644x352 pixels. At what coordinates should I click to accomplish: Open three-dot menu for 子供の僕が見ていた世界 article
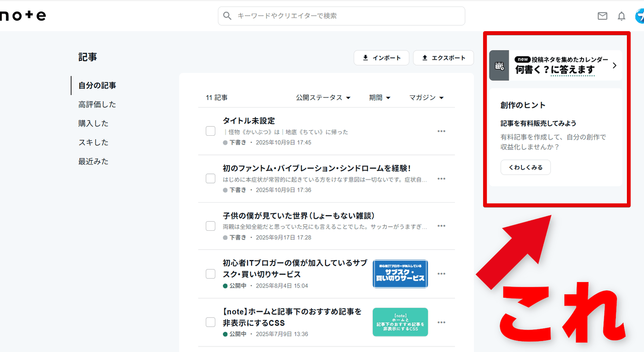click(441, 226)
